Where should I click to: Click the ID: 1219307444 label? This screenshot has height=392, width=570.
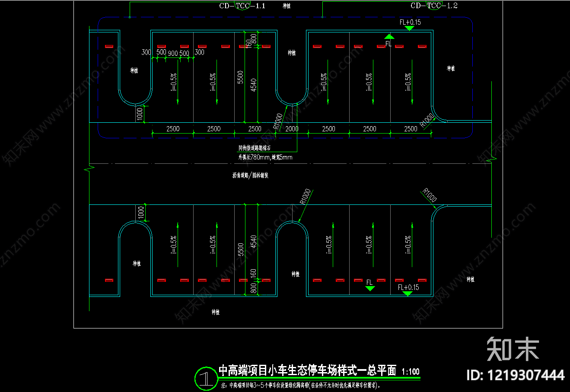(x=516, y=375)
